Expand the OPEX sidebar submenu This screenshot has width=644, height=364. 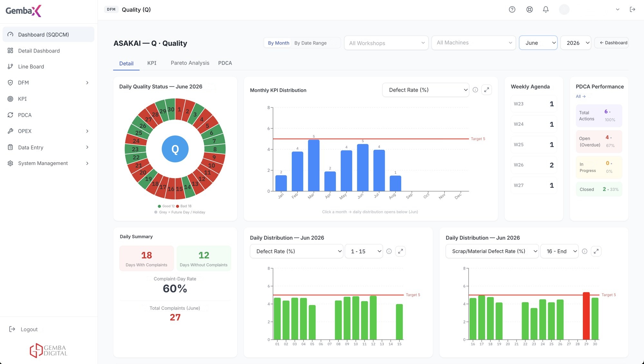tap(87, 131)
